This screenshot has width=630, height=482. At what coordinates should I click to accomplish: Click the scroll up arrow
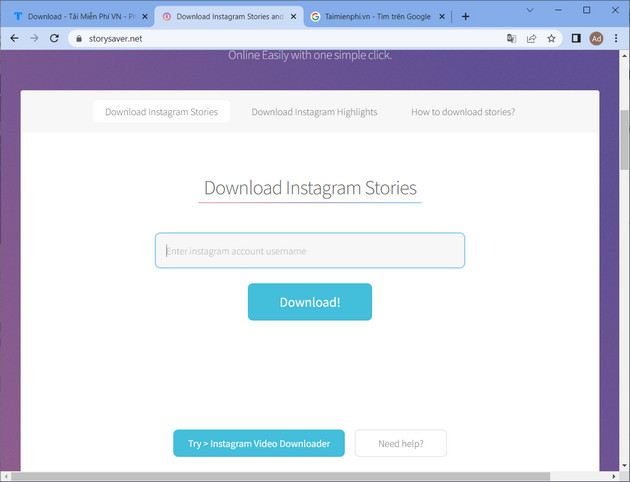pyautogui.click(x=624, y=55)
